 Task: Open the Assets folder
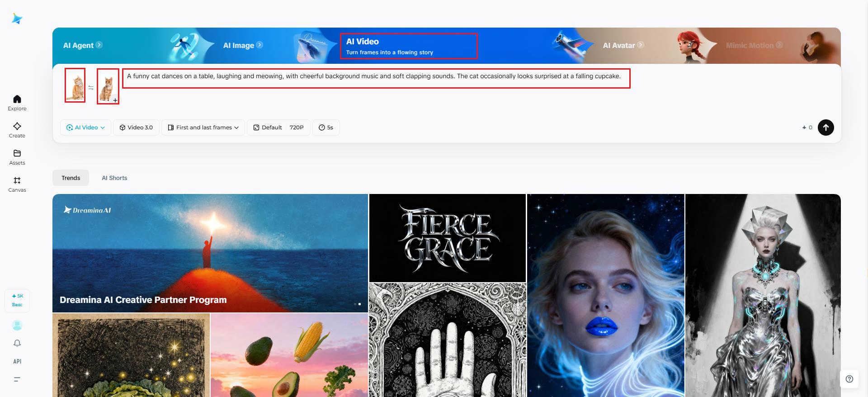click(x=17, y=157)
